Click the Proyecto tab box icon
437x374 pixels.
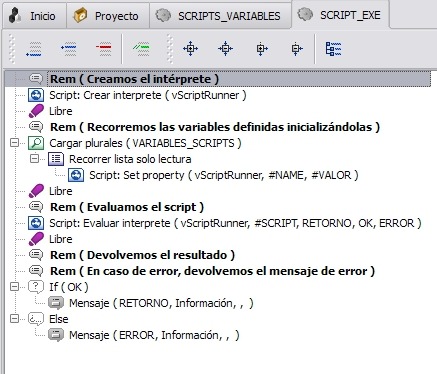[80, 15]
